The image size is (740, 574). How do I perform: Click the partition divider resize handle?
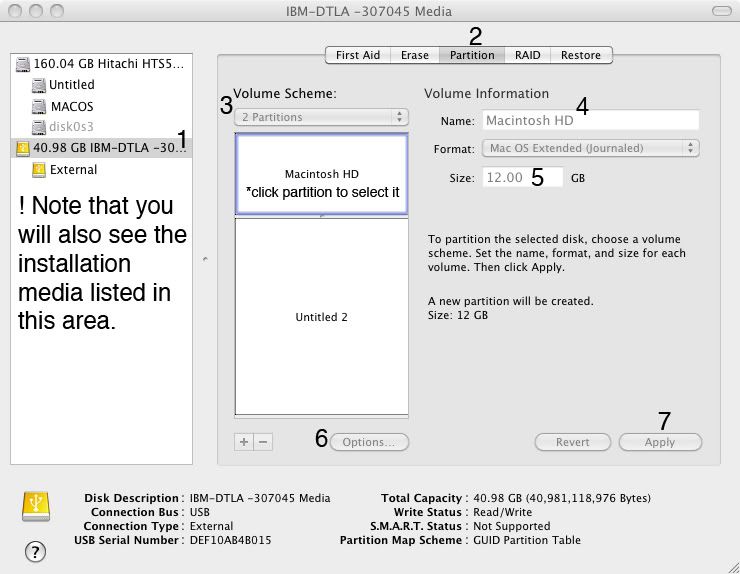point(321,216)
